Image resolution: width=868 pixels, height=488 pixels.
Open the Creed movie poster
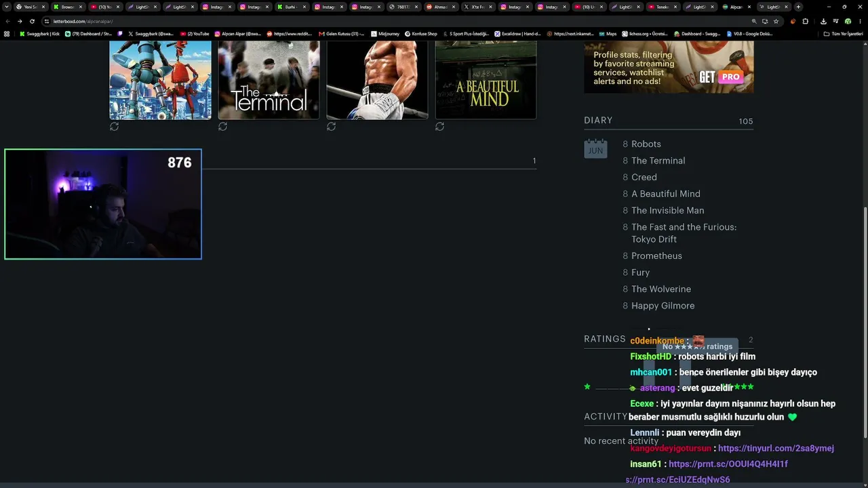pos(377,80)
